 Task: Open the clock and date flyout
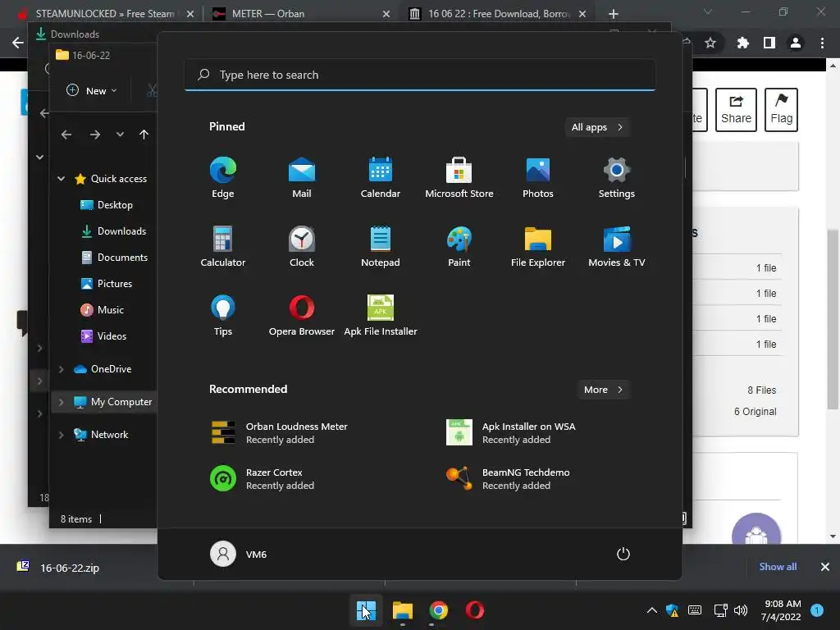[781, 610]
